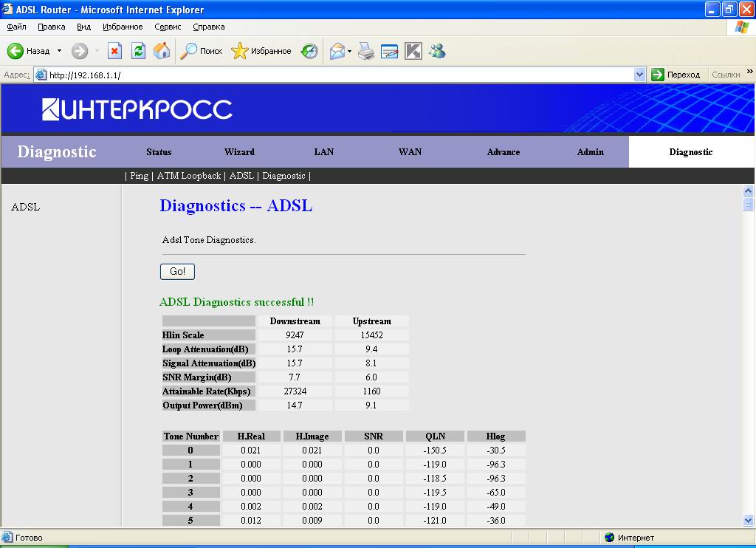Go to the Home page icon
This screenshot has width=756, height=548.
(162, 51)
